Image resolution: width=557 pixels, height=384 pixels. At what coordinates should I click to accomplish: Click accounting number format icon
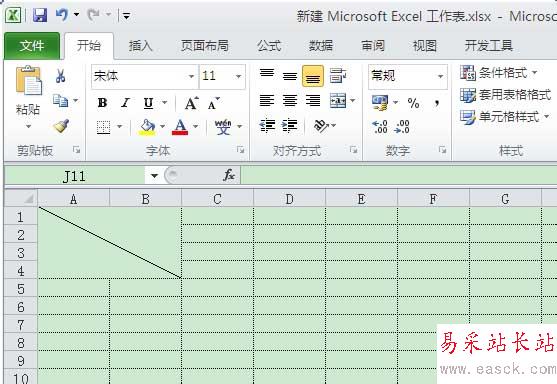[x=380, y=103]
